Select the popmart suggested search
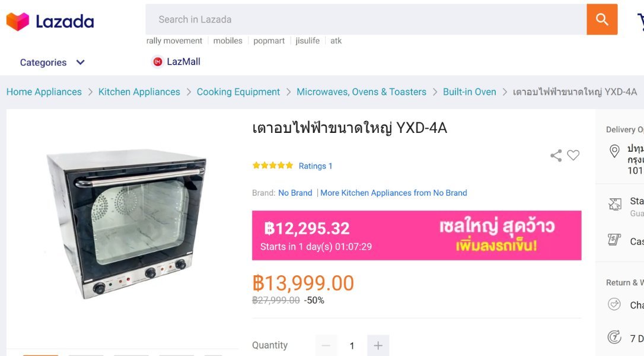This screenshot has height=356, width=644. [x=269, y=41]
